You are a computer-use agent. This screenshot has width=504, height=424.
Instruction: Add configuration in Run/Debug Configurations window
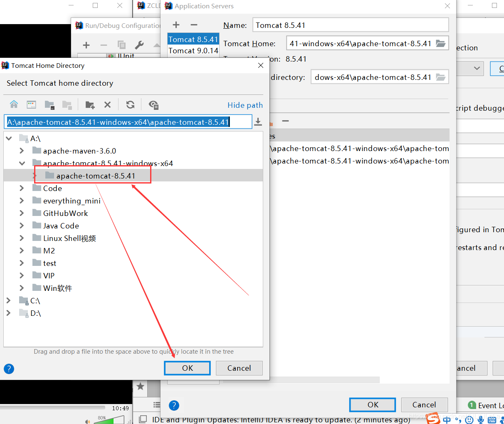click(86, 45)
